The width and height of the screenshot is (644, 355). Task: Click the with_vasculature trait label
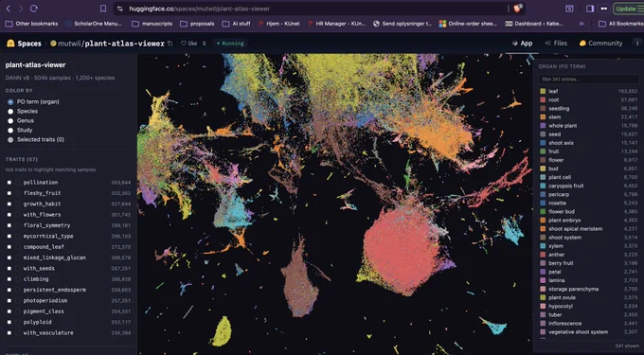[x=48, y=333]
